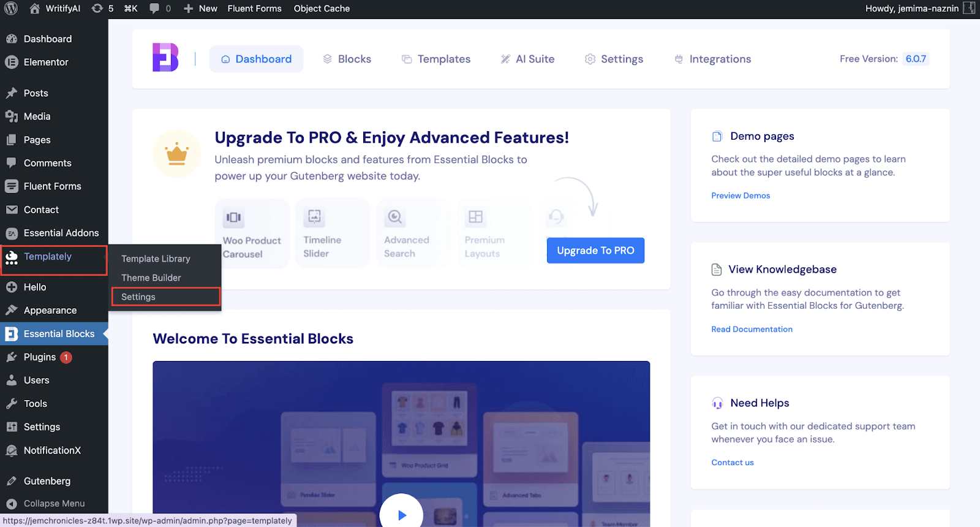Open Fluent Forms in the sidebar
The height and width of the screenshot is (527, 980).
[54, 186]
